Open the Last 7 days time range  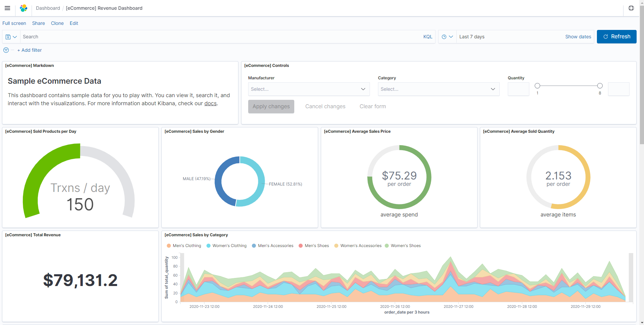click(472, 37)
